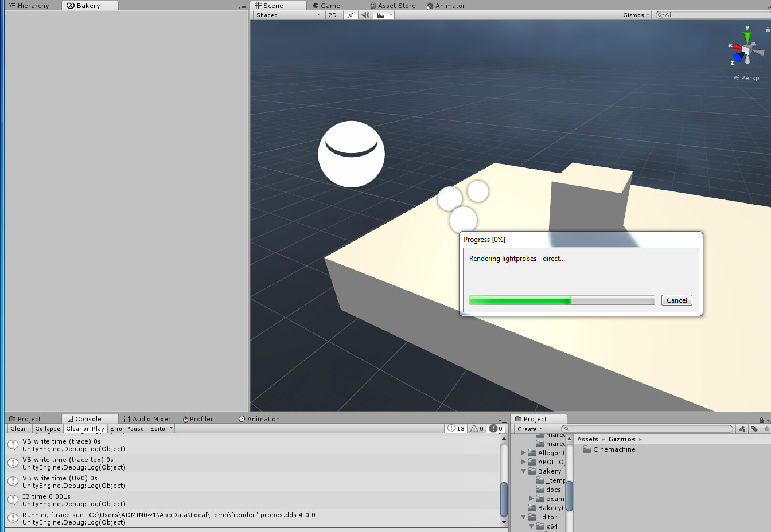
Task: Enable Clear on Play in Console
Action: tap(85, 428)
